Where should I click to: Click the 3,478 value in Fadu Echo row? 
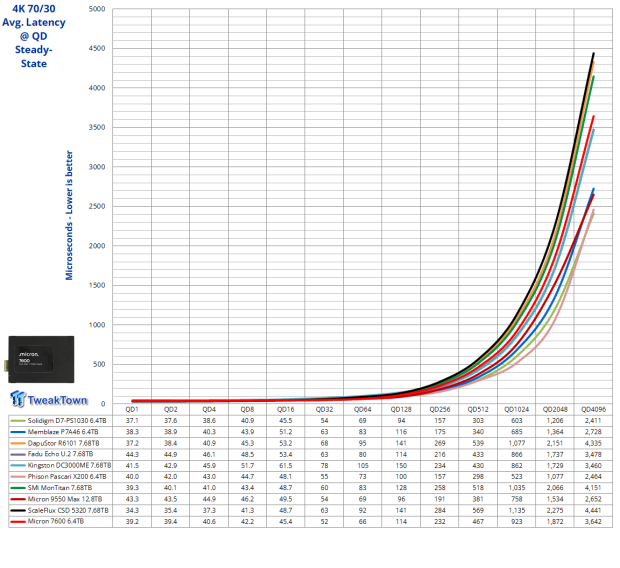(x=593, y=454)
